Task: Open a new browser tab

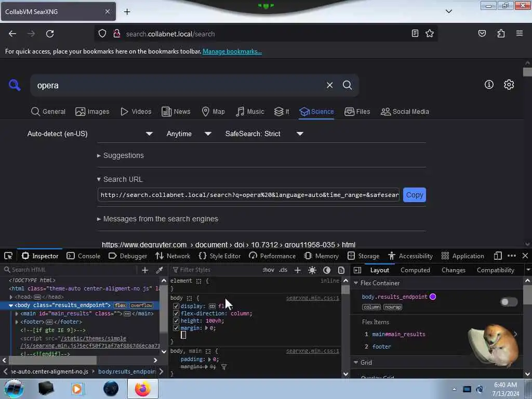Action: 127,12
